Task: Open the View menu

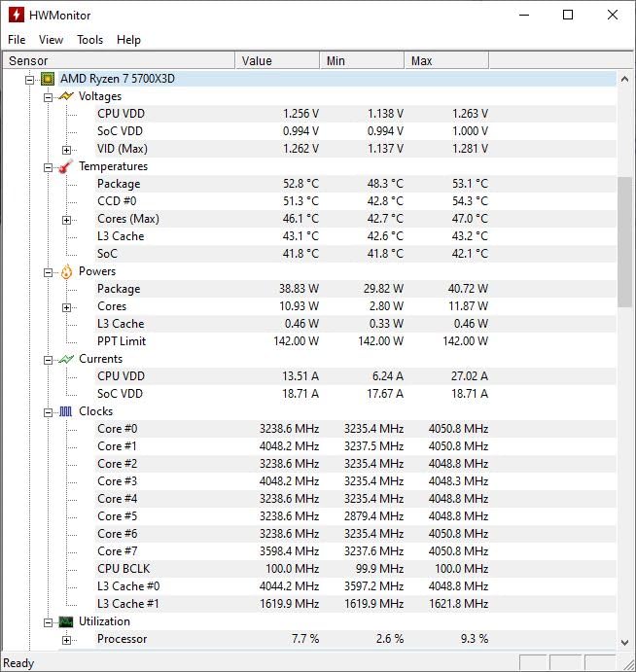Action: click(x=51, y=40)
